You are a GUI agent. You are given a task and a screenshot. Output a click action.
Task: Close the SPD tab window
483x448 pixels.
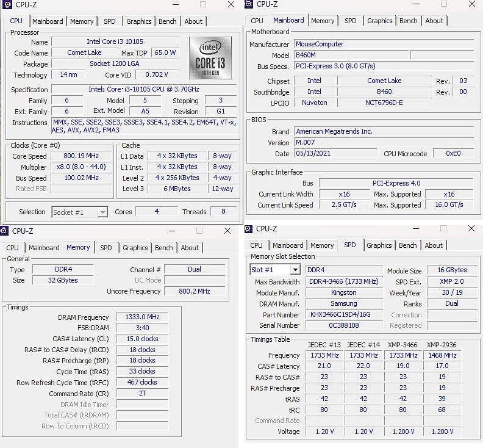471,228
